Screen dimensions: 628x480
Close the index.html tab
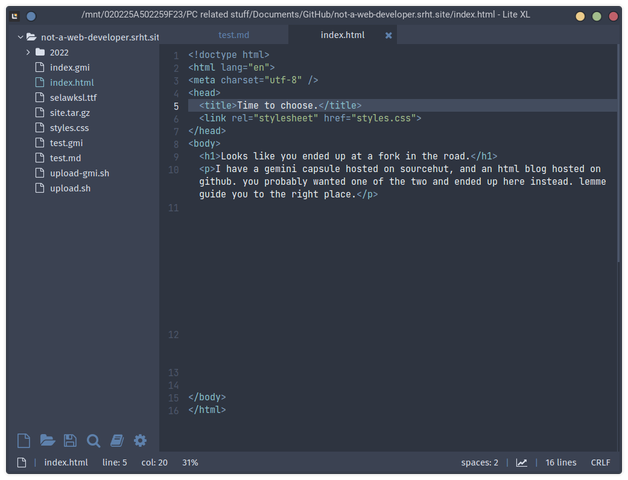click(388, 36)
